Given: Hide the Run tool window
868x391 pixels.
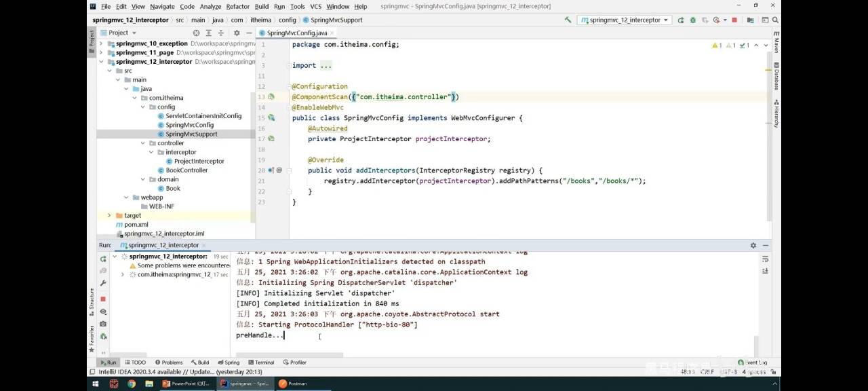Looking at the screenshot, I should point(766,245).
